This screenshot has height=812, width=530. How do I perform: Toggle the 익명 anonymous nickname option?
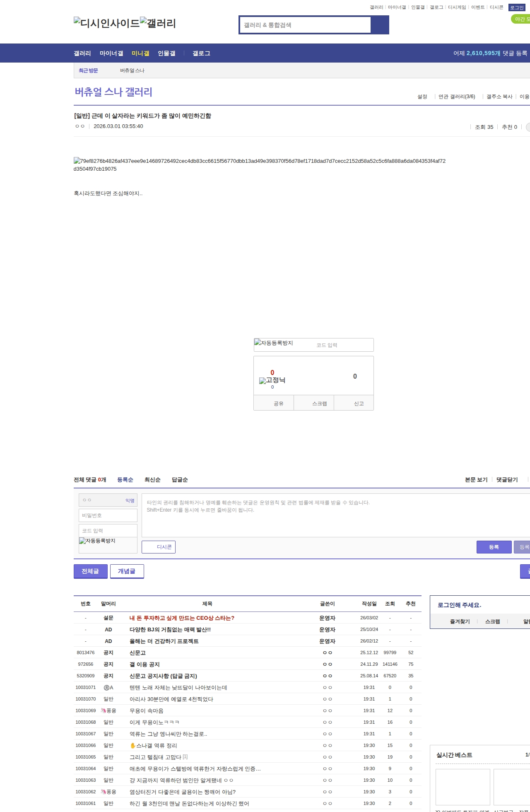[130, 500]
